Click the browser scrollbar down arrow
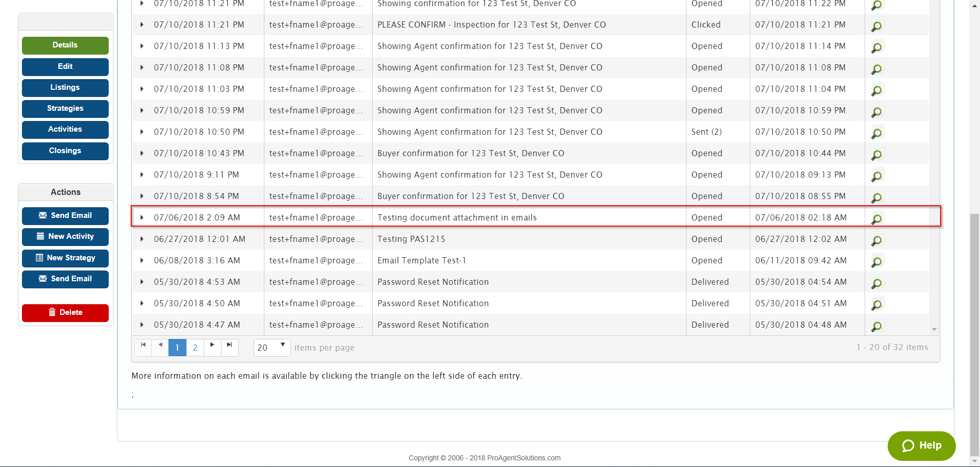980x467 pixels. (974, 461)
